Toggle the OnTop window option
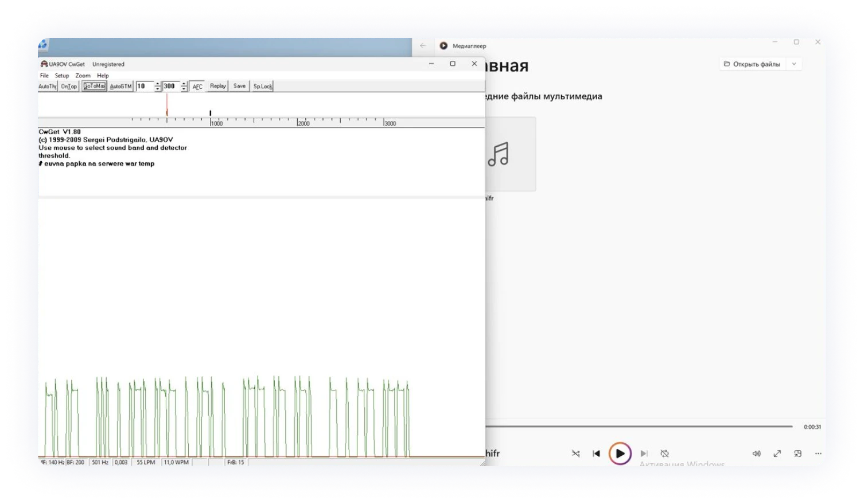Screen dimensions: 864x504 coord(69,87)
